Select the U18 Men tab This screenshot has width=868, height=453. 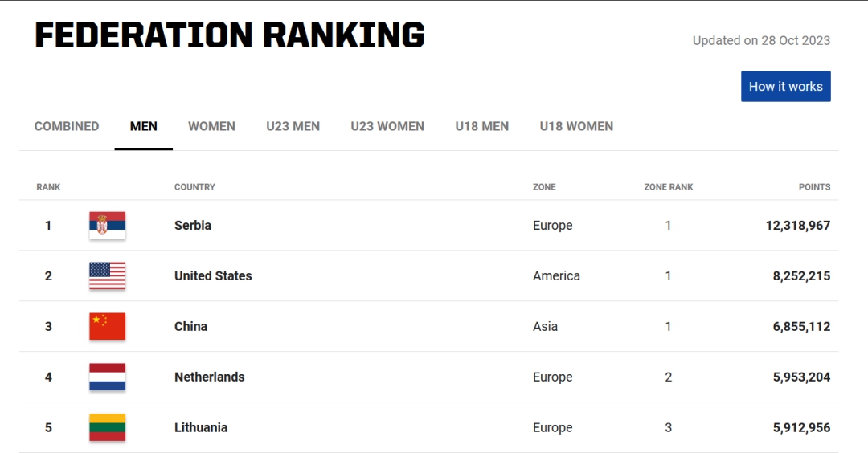click(482, 126)
